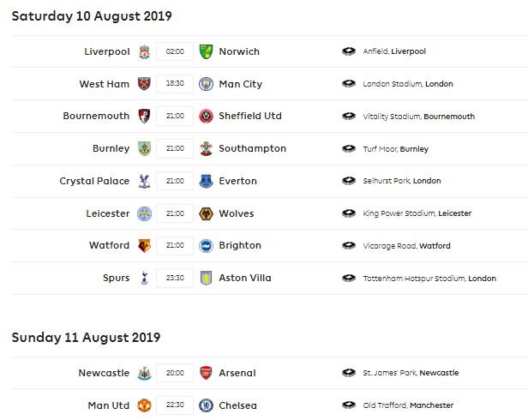Click the Sheffield Utd crest icon
528x420 pixels.
coord(206,117)
